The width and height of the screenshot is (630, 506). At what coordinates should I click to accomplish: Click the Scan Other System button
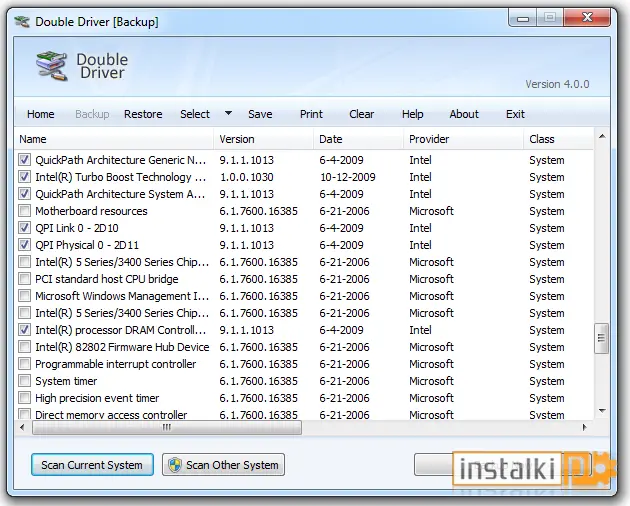coord(223,465)
